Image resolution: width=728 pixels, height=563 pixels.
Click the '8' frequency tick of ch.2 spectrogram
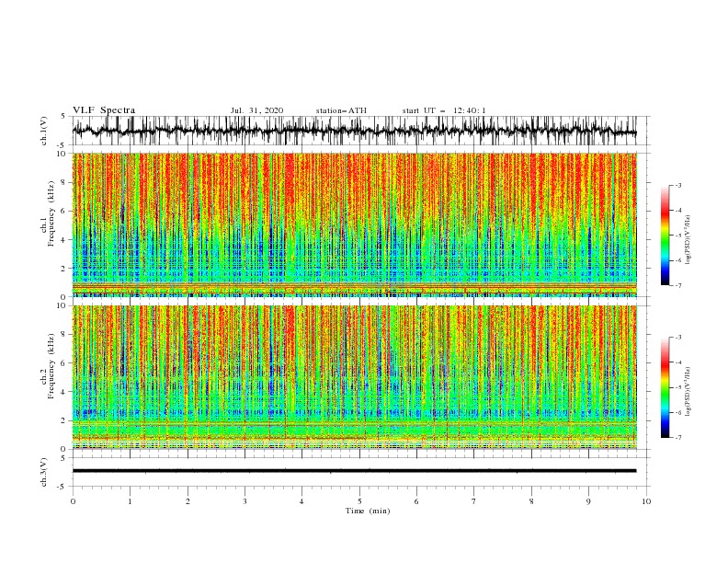click(x=64, y=335)
